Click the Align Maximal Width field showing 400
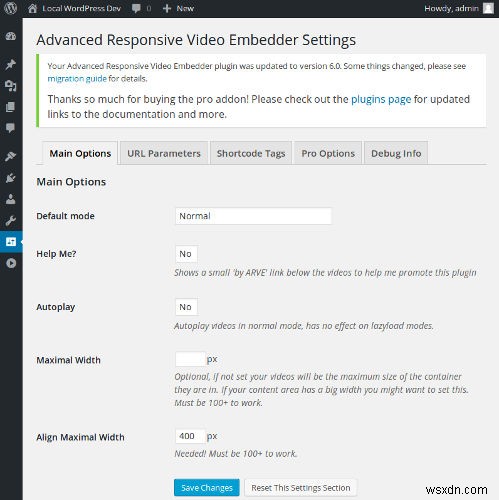Viewport: 499px width, 500px height. click(190, 436)
